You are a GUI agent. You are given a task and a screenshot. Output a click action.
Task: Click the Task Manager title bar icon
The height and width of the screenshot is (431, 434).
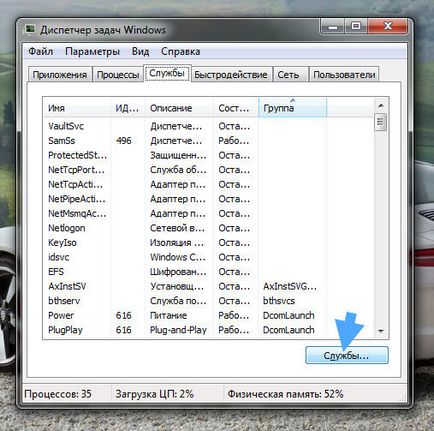coord(30,29)
